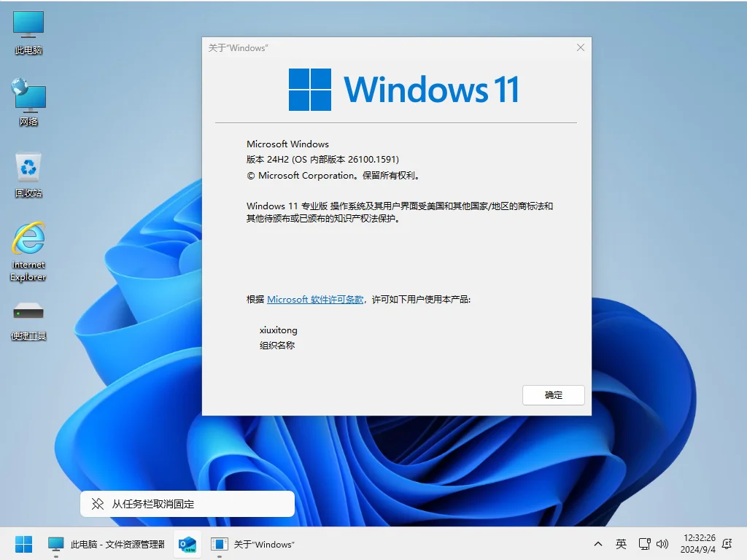Open the volume speaker tray icon

click(x=662, y=544)
